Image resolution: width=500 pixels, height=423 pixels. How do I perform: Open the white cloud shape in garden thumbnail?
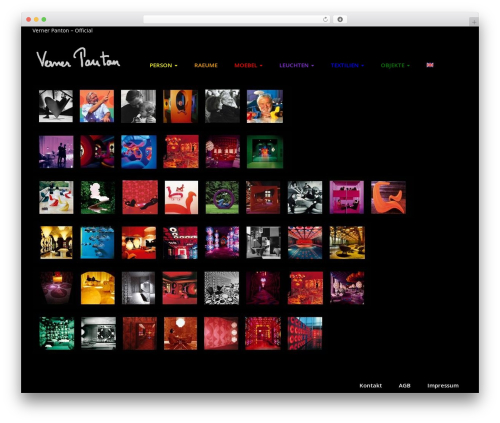pos(98,197)
